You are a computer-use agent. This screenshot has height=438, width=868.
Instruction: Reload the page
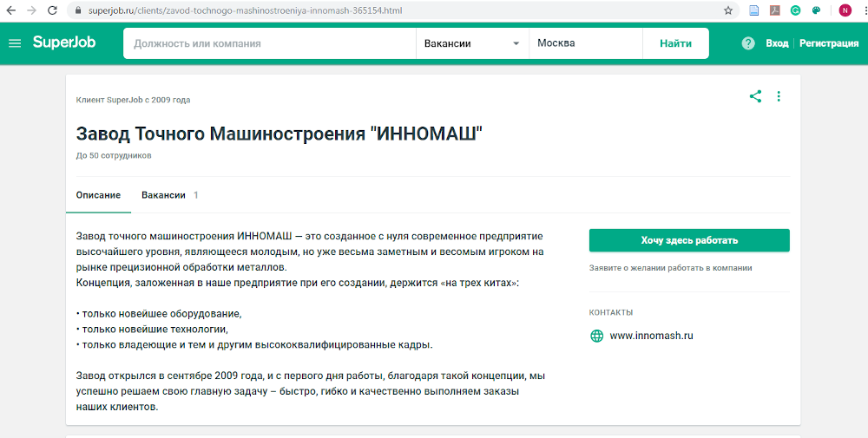[52, 10]
